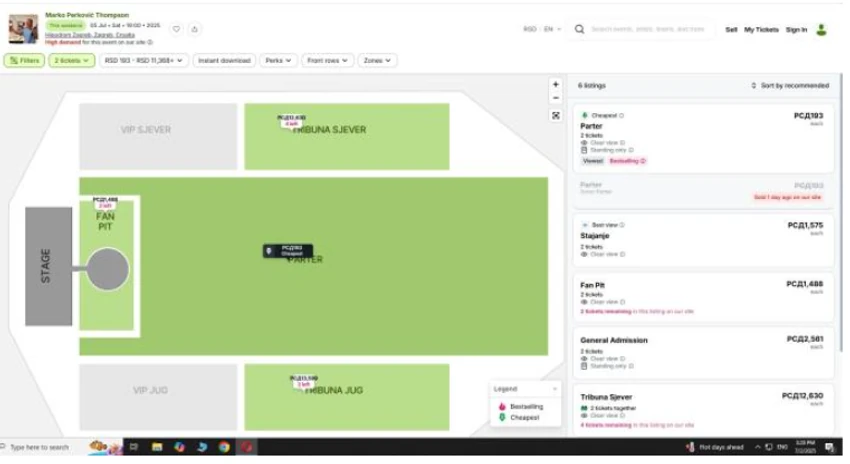Image resolution: width=850 pixels, height=464 pixels.
Task: Click the Tribuna Jug map section
Action: tap(347, 397)
